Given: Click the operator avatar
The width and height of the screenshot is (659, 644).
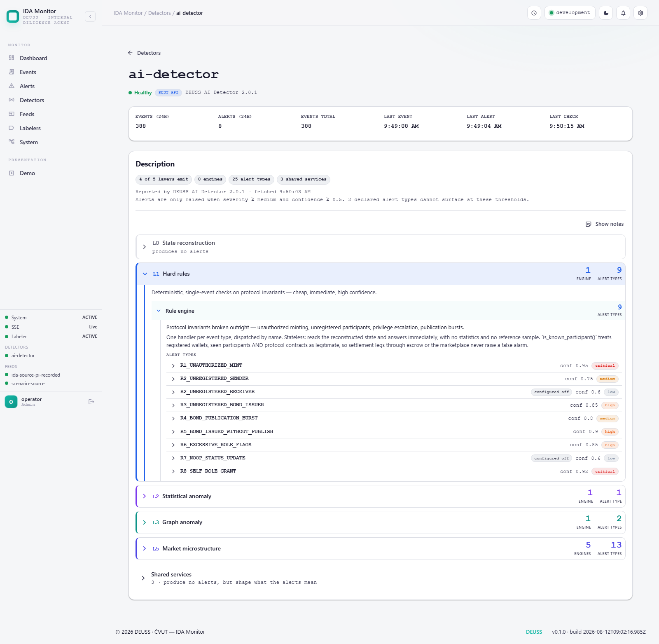Looking at the screenshot, I should tap(11, 402).
